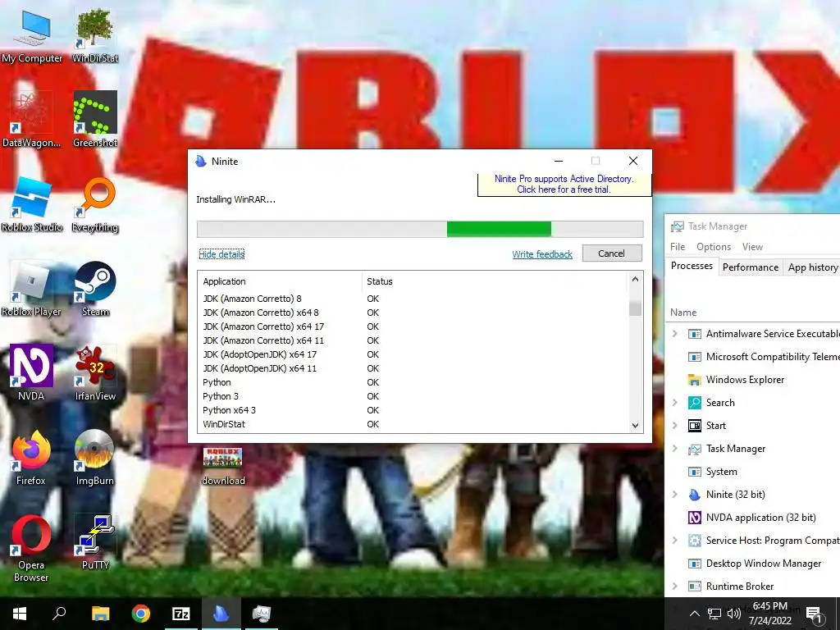
Task: Click the Windows Start button
Action: coord(20,614)
